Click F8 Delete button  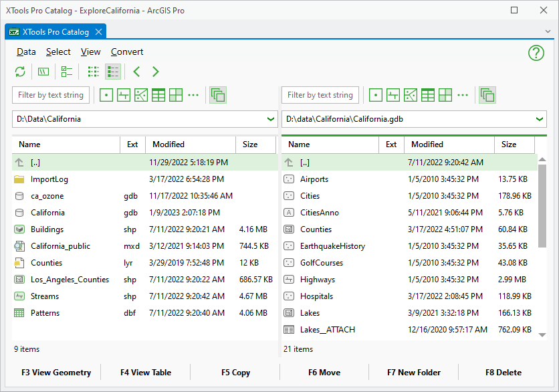pos(504,373)
